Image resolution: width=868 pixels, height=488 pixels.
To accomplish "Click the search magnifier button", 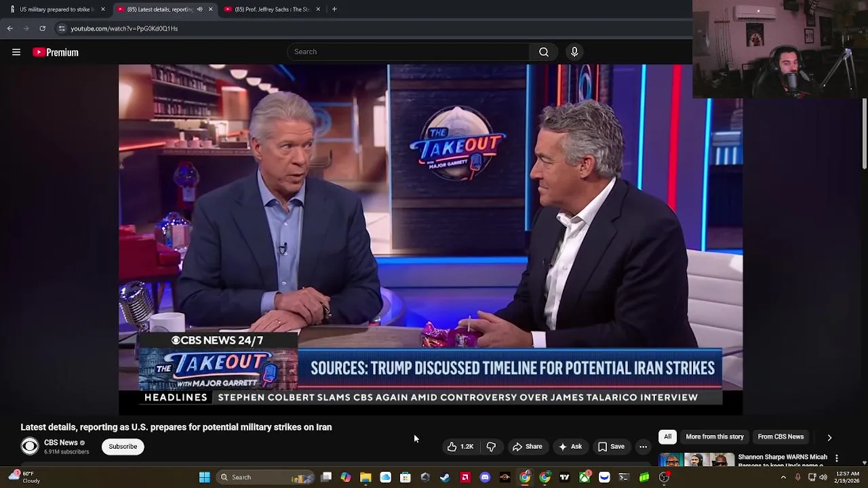I will (x=544, y=52).
